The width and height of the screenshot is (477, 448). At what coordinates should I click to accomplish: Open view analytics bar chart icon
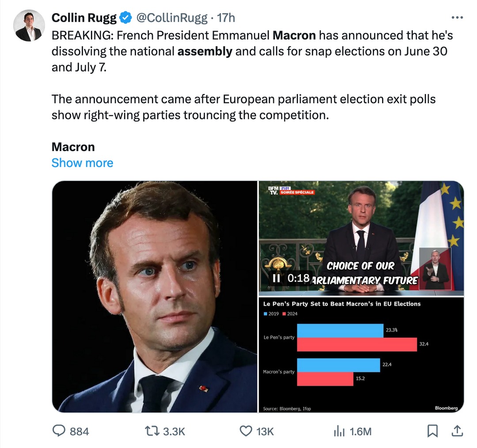[339, 431]
